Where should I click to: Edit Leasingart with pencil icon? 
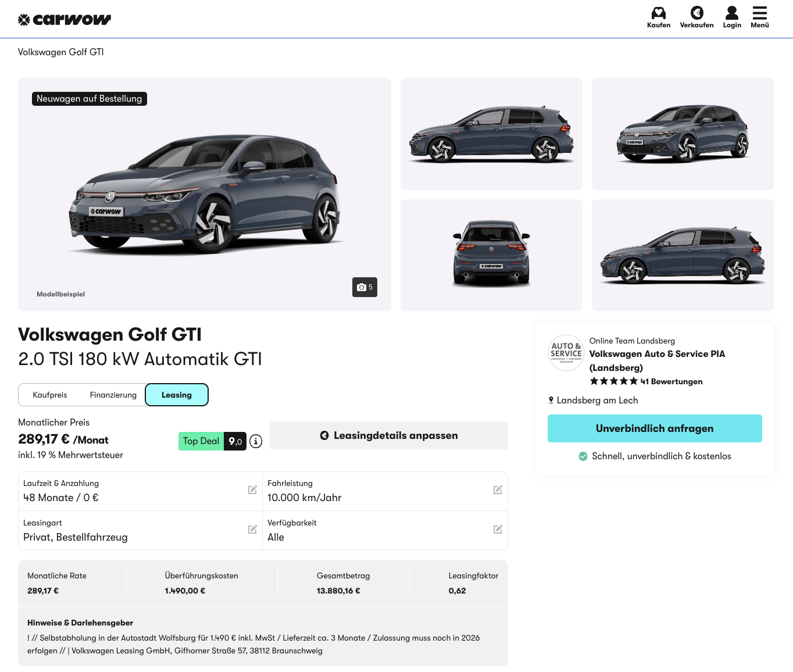tap(252, 530)
